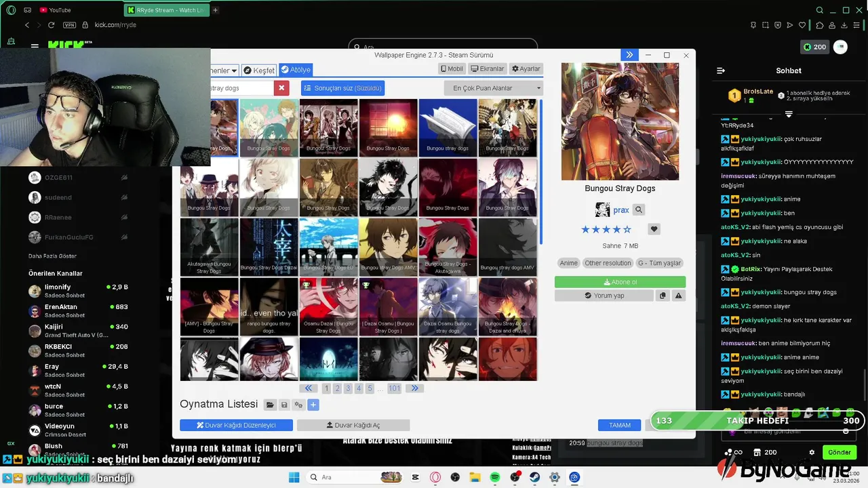This screenshot has width=868, height=488.
Task: Search the author prax's wallpapers via magnifier icon
Action: coord(639,210)
